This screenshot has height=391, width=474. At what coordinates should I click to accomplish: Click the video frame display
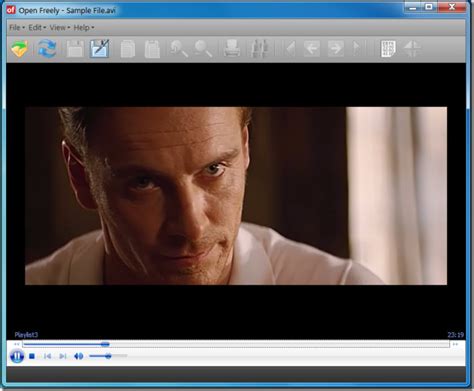[x=236, y=196]
